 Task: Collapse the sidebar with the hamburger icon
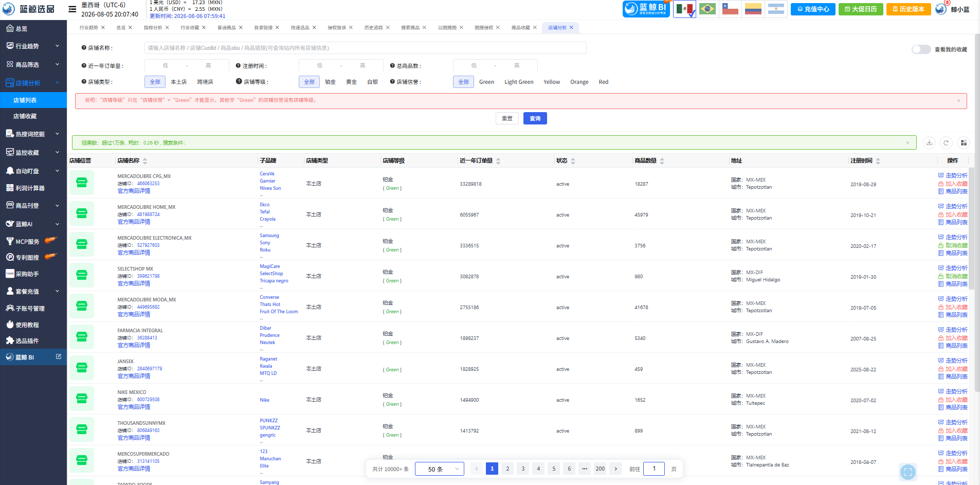coord(72,9)
